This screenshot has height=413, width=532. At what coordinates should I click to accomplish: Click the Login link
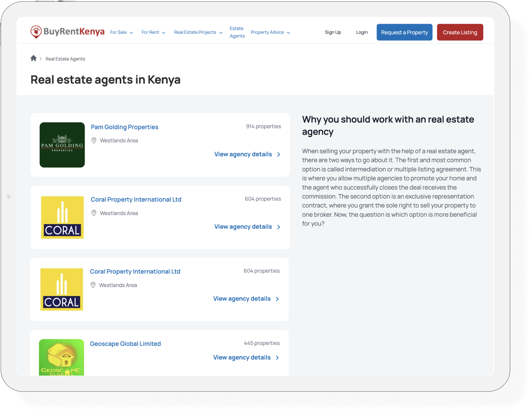pos(362,32)
